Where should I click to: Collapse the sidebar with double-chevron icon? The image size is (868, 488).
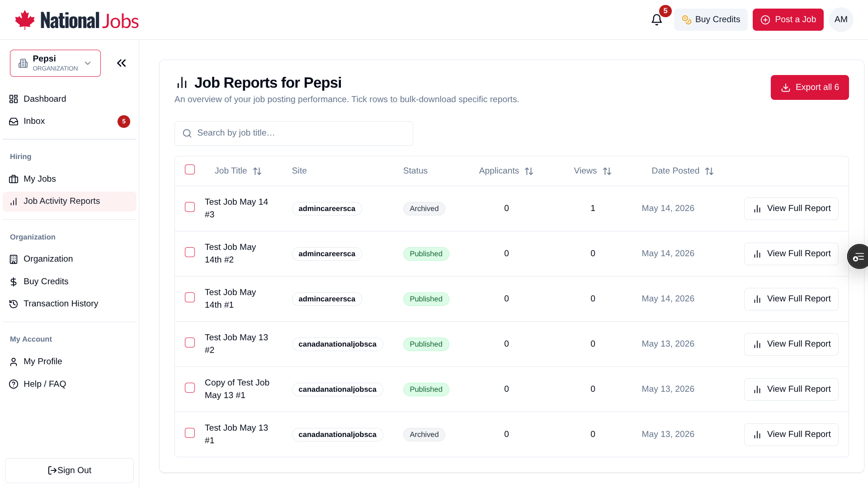[121, 63]
